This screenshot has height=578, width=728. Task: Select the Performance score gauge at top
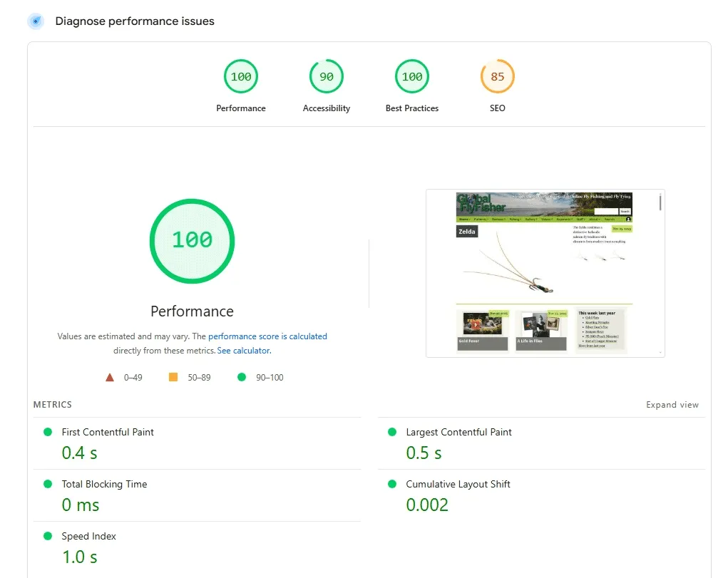pos(241,77)
